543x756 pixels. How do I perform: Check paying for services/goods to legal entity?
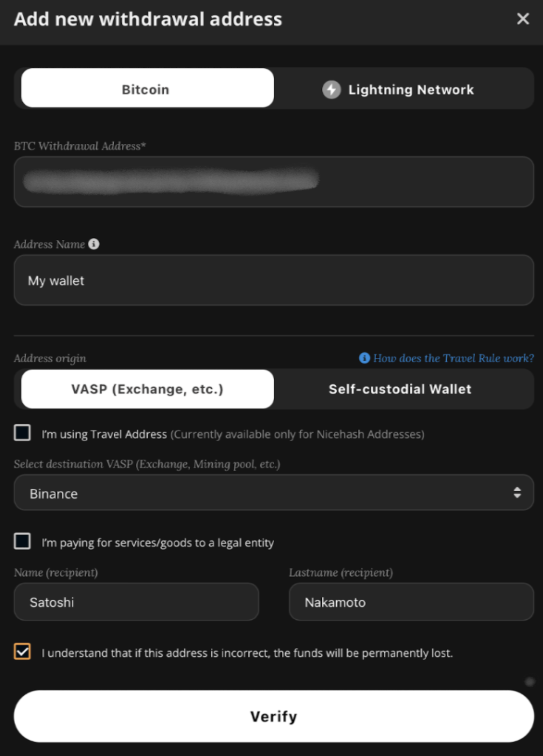pos(21,543)
